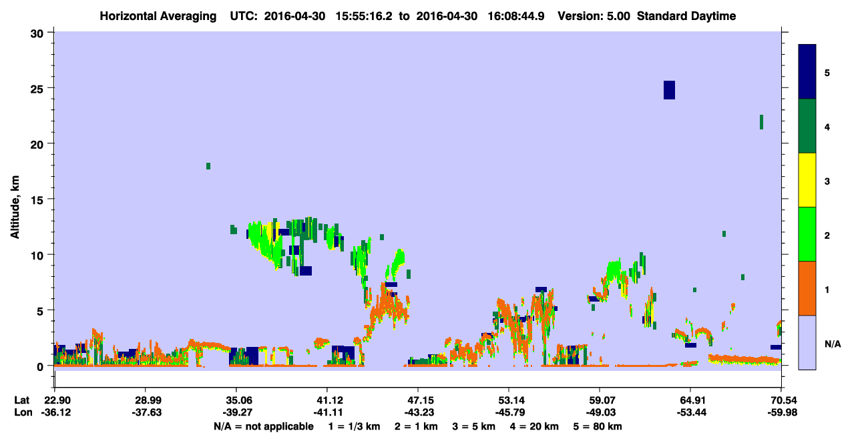
Task: Click longitude value -49.03
Action: tap(600, 412)
